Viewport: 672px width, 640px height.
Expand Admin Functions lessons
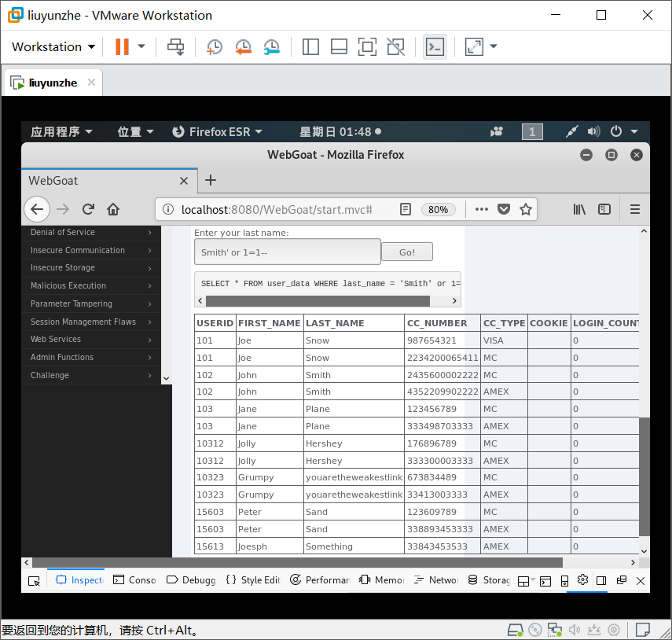coord(91,357)
